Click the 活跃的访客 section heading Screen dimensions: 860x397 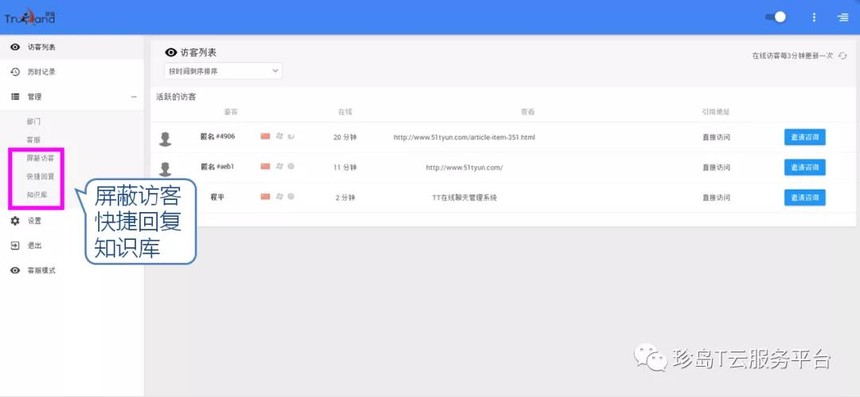[176, 97]
